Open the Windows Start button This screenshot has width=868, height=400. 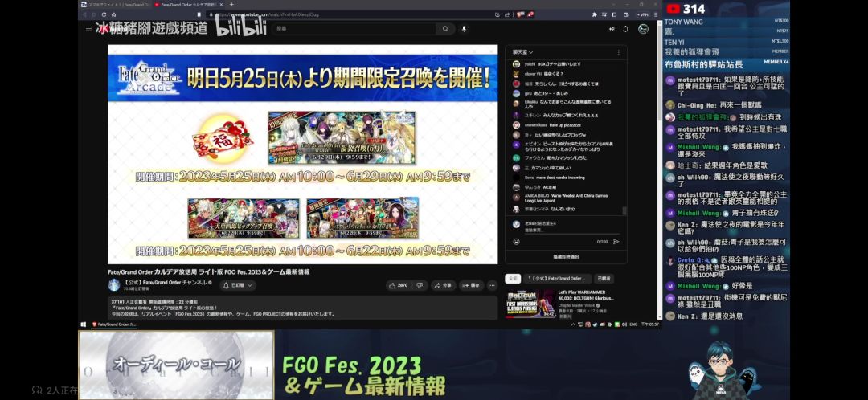[x=84, y=324]
